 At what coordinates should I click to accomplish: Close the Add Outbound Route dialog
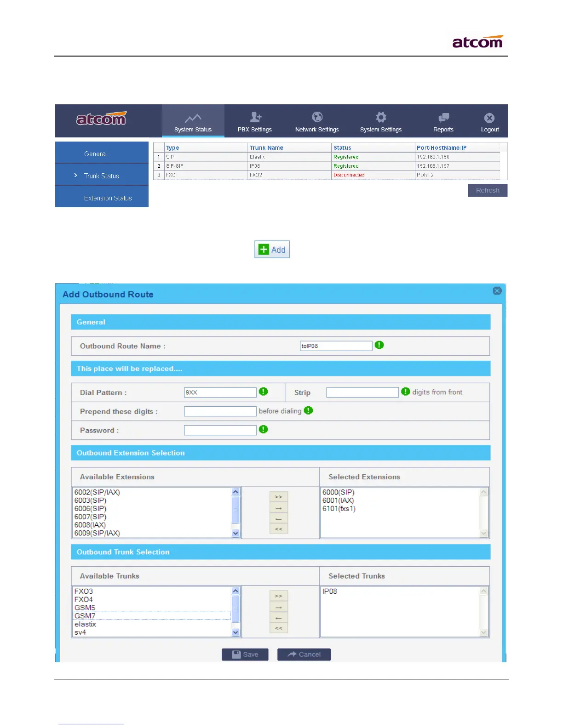(497, 291)
